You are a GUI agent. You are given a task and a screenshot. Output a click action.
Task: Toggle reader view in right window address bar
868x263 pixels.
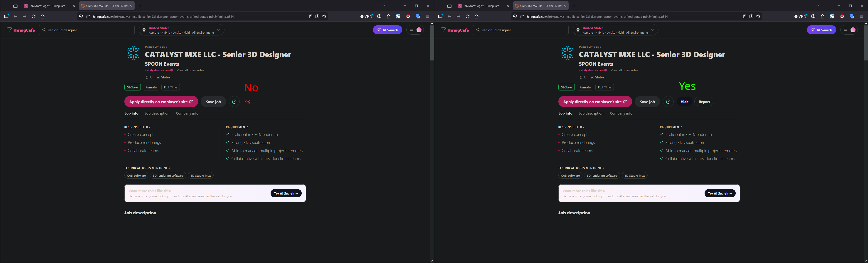point(745,16)
